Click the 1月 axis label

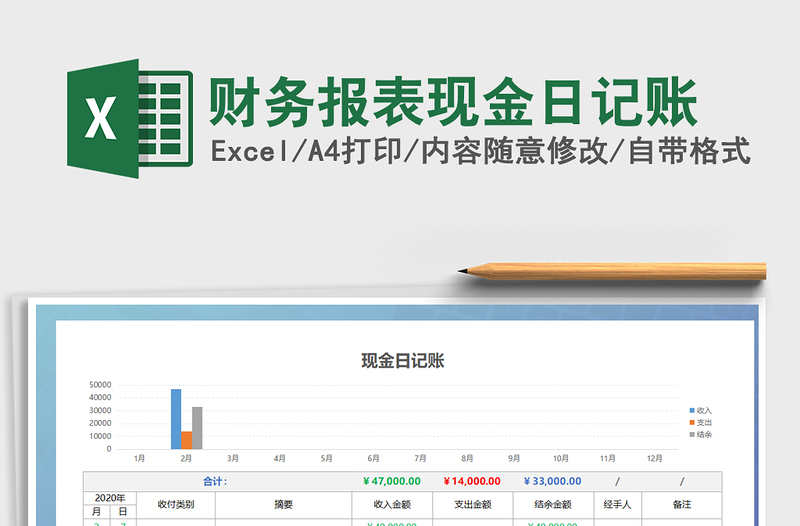click(139, 458)
